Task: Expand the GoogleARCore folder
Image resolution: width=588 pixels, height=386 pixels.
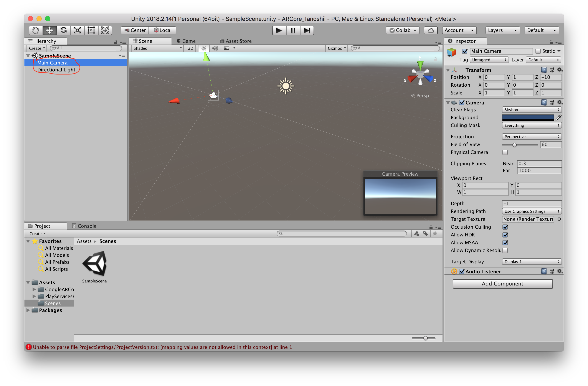Action: point(34,289)
